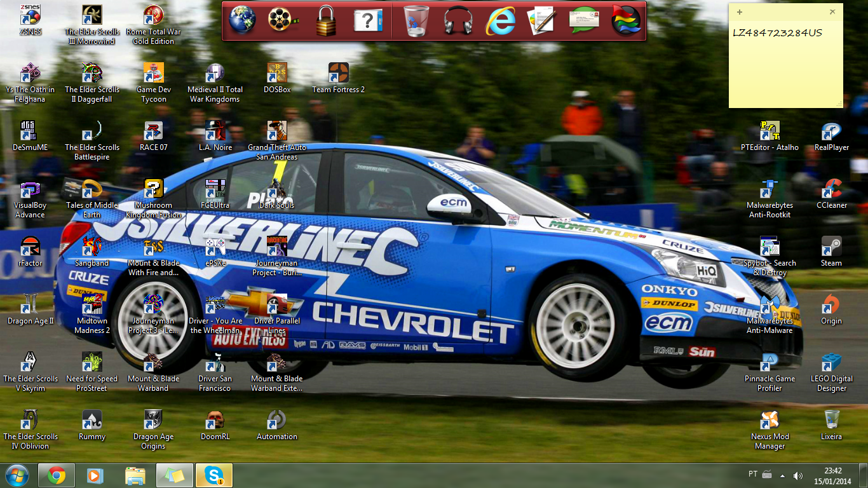Click the sticky note text LZ484723284US
The height and width of the screenshot is (488, 868).
(x=777, y=32)
